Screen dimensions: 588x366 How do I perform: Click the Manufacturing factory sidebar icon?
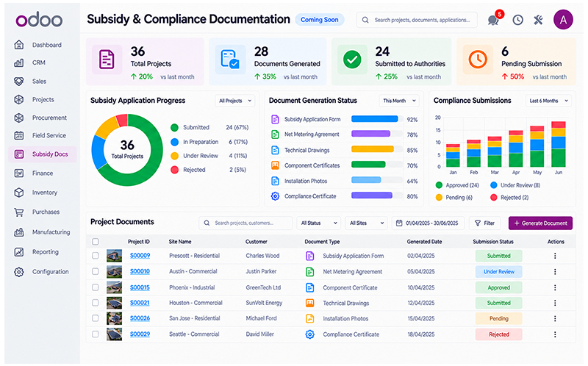19,232
